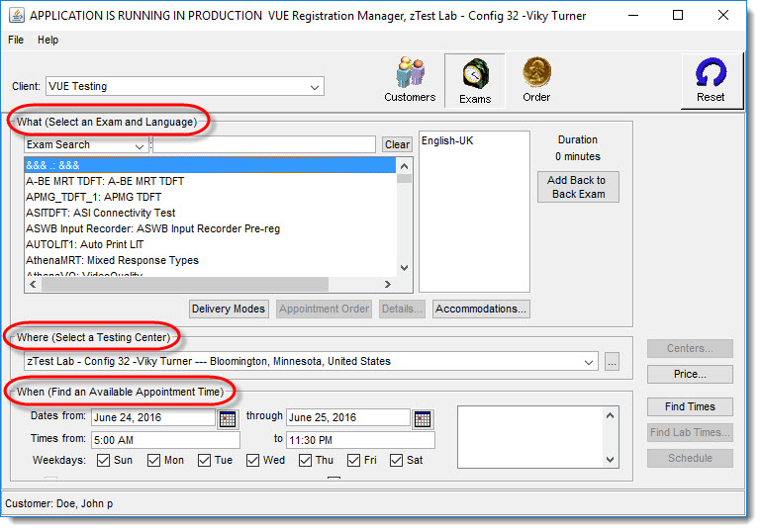Click exam list scroll down arrow

point(404,268)
